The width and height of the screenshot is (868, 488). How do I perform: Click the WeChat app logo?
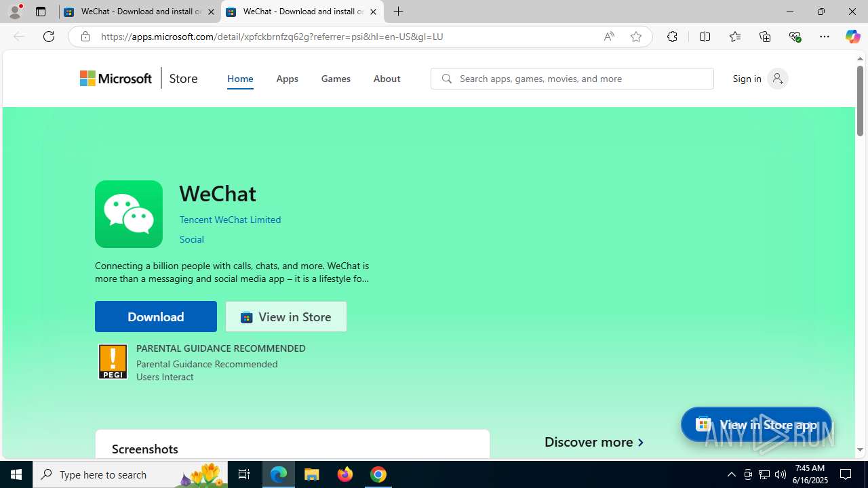(x=129, y=214)
